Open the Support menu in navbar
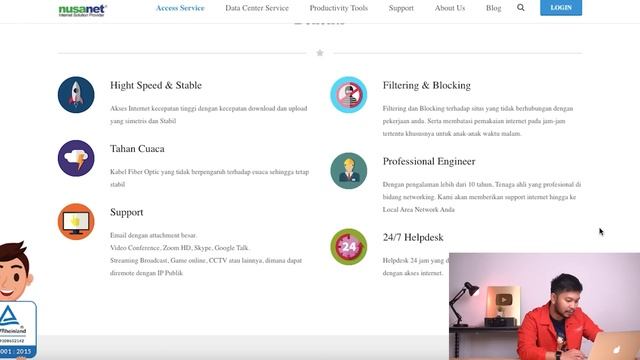 [x=401, y=8]
